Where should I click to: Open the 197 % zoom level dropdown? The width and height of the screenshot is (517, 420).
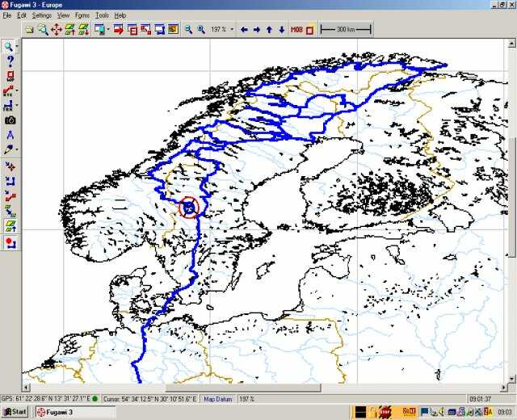(233, 30)
